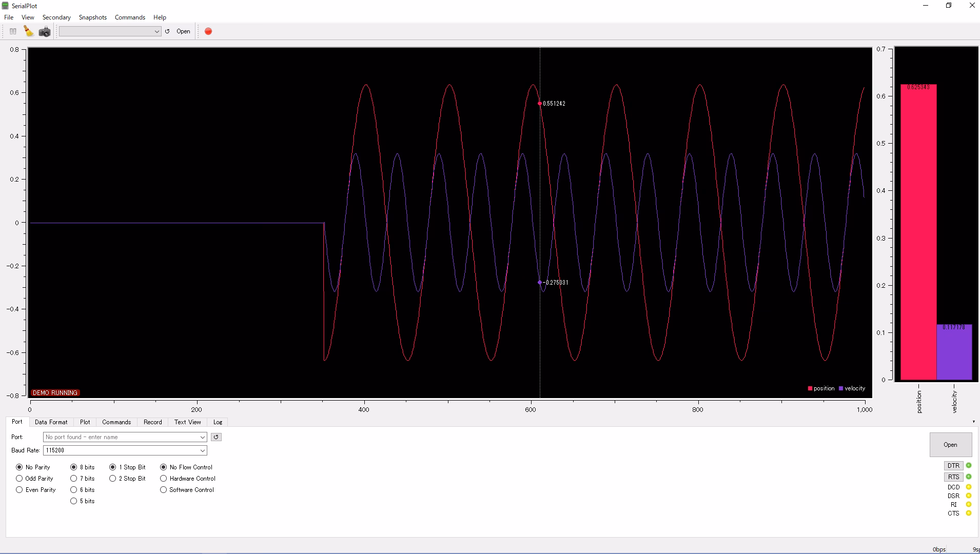This screenshot has height=554, width=980.
Task: Click the large Open button on the right
Action: tap(950, 444)
